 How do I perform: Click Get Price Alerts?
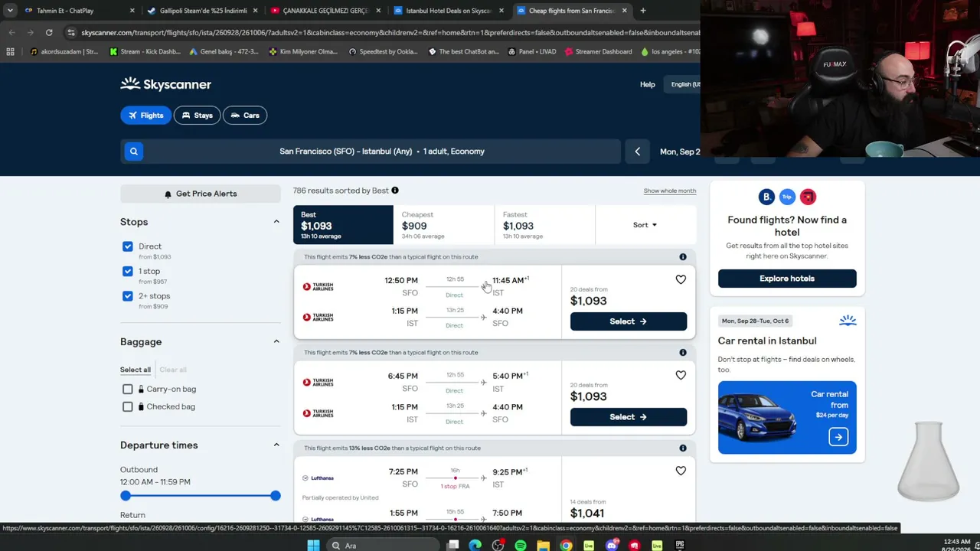pos(201,194)
